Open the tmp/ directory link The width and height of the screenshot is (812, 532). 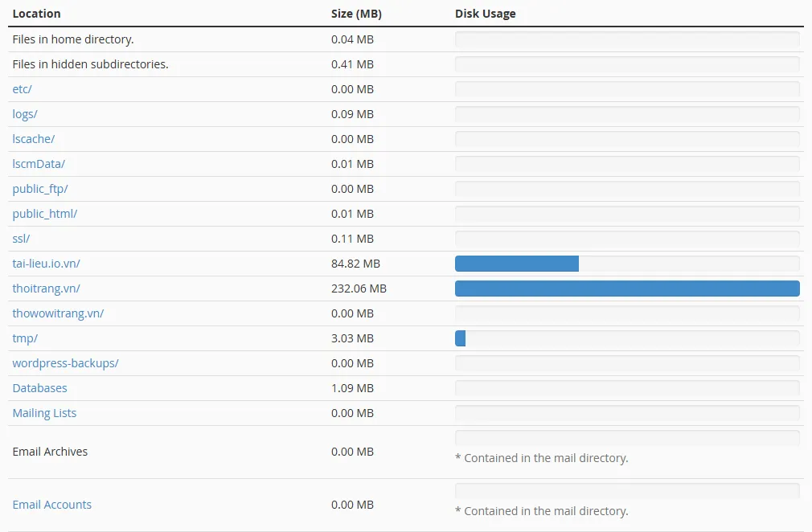(24, 338)
